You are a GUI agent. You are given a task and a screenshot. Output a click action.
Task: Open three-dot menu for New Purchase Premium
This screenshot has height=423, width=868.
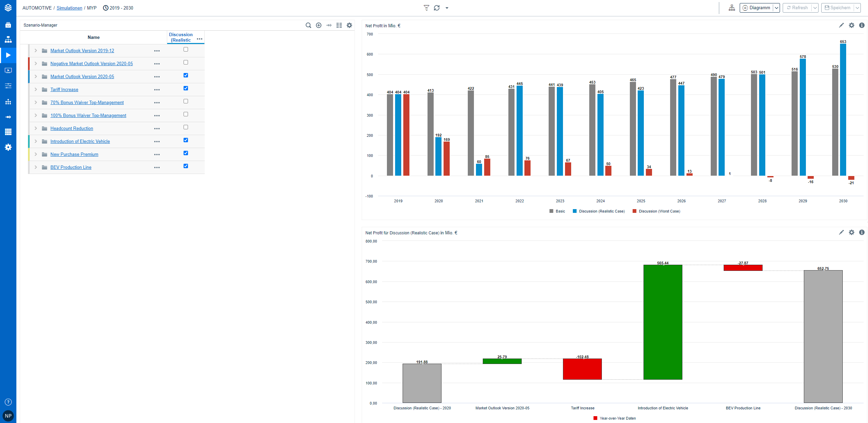tap(157, 155)
